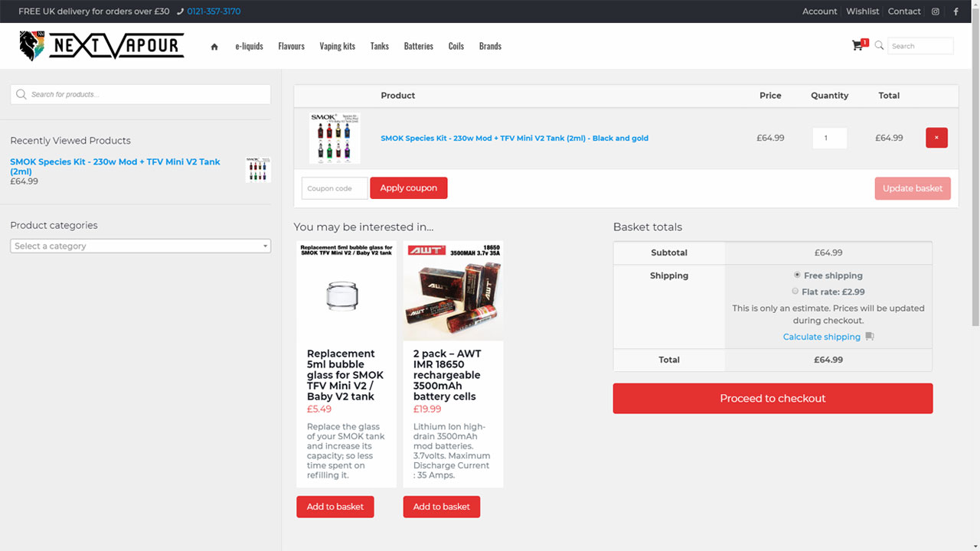Open 2 pack AWT IMR 18650 title
This screenshot has width=980, height=551.
coord(448,375)
